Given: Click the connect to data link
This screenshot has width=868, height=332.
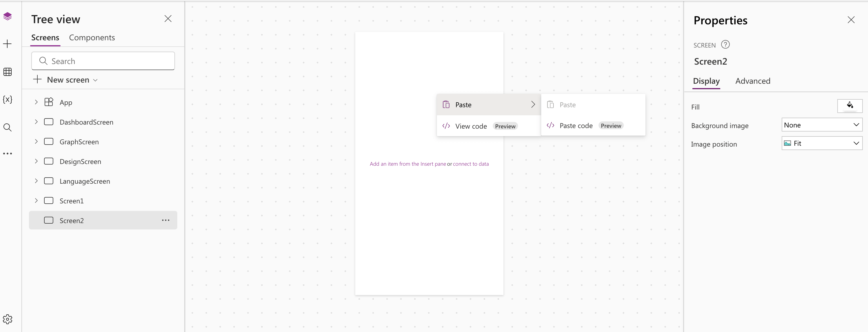Looking at the screenshot, I should pyautogui.click(x=471, y=164).
